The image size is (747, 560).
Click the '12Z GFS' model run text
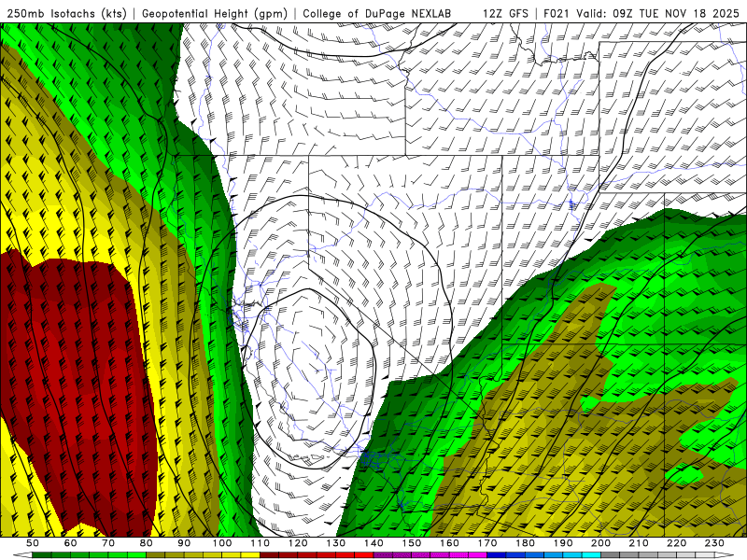505,13
